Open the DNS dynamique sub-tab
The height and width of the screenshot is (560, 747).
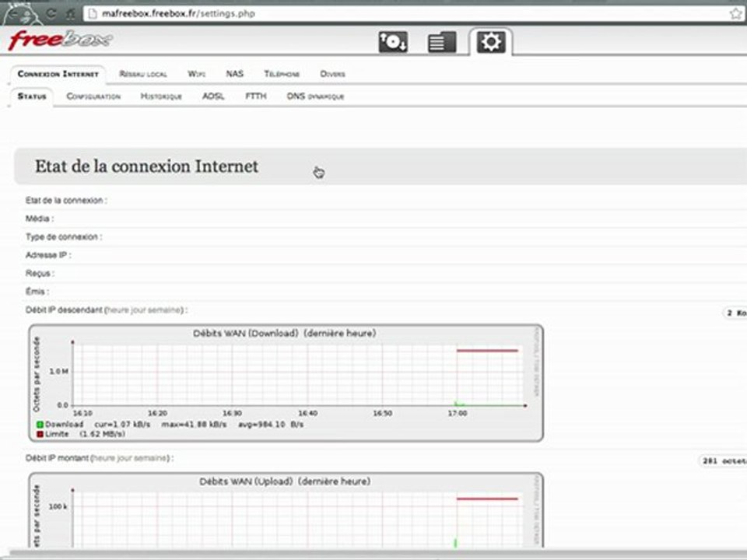click(315, 96)
